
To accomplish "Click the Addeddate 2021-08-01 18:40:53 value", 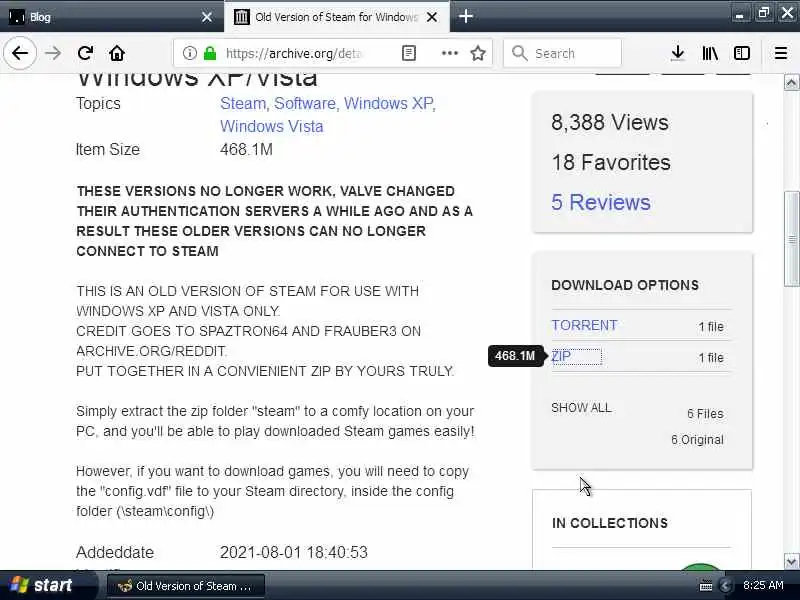I will click(293, 553).
